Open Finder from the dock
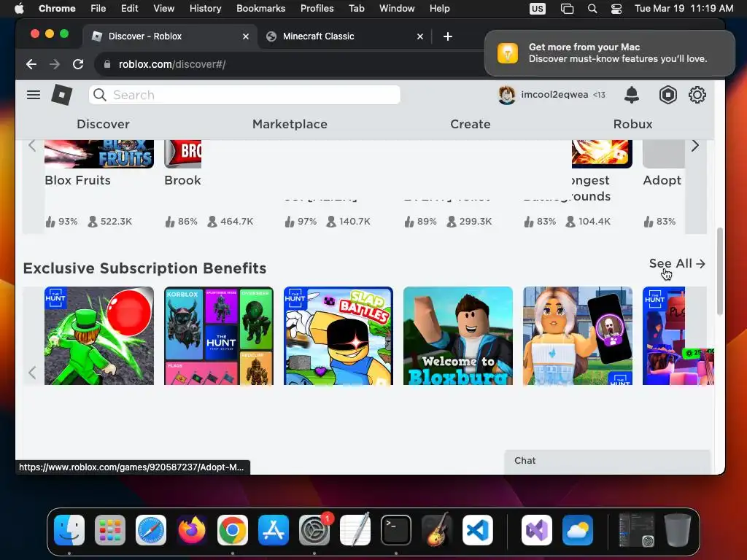The height and width of the screenshot is (560, 747). pos(69,530)
